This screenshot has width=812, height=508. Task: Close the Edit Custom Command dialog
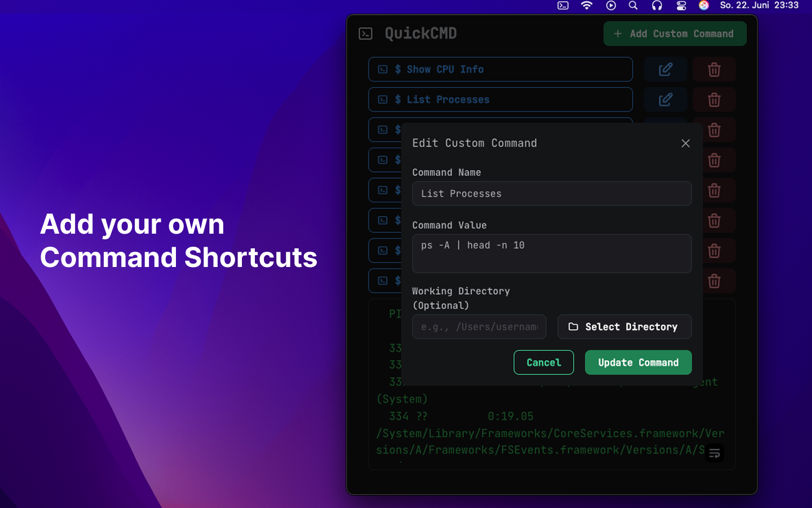tap(686, 143)
